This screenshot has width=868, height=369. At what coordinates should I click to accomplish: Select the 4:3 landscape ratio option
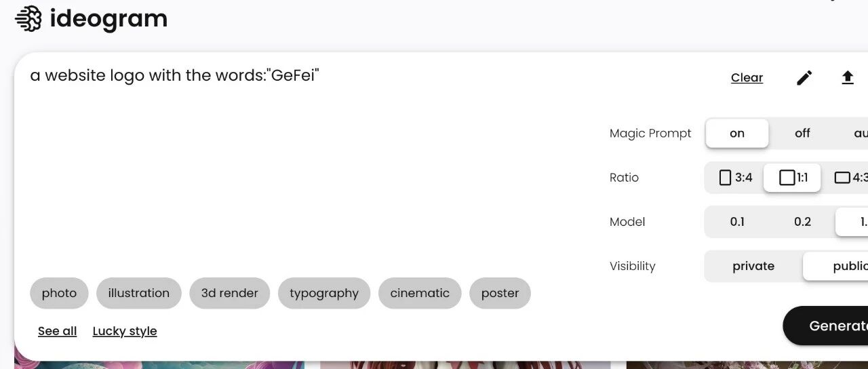[851, 178]
